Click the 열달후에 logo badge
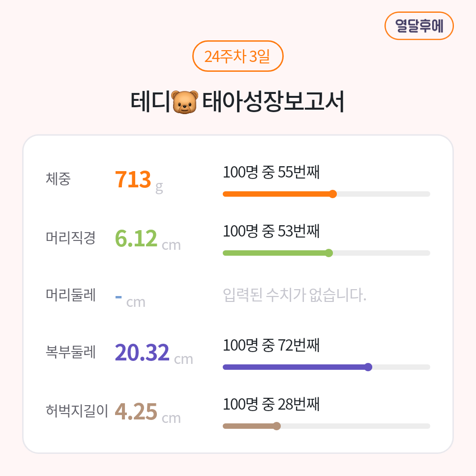The image size is (476, 476). tap(419, 26)
